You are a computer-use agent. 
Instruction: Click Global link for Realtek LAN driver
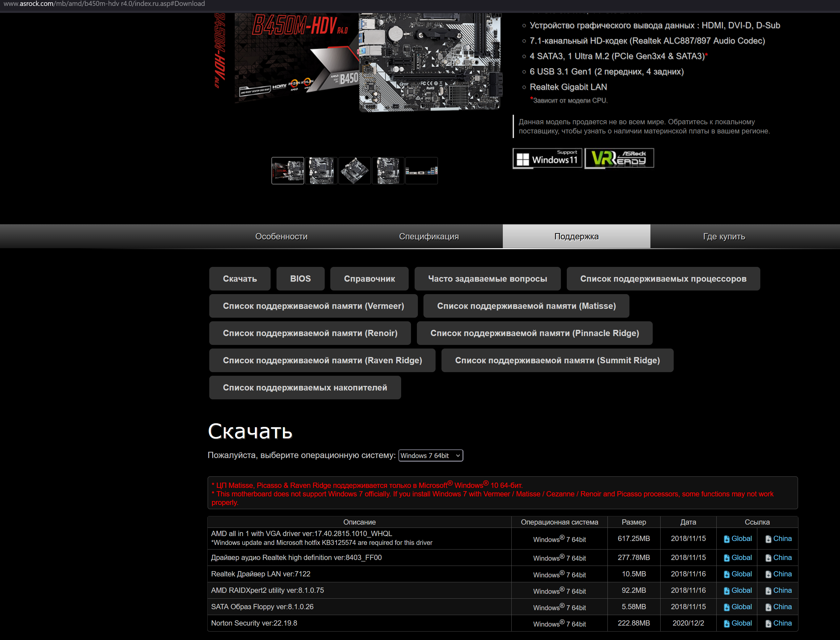(742, 574)
